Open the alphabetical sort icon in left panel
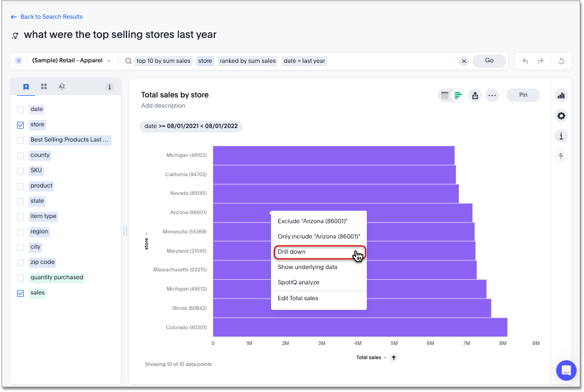This screenshot has width=584, height=392. pos(62,86)
